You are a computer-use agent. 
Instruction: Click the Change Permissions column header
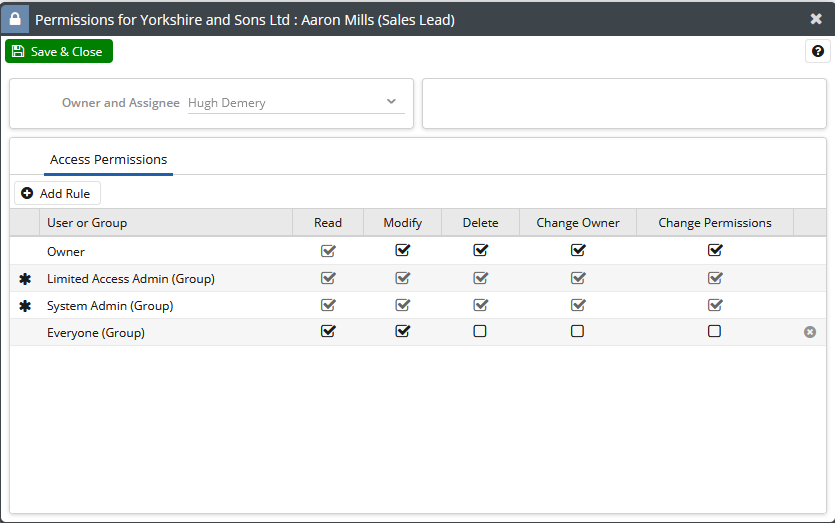pyautogui.click(x=715, y=223)
